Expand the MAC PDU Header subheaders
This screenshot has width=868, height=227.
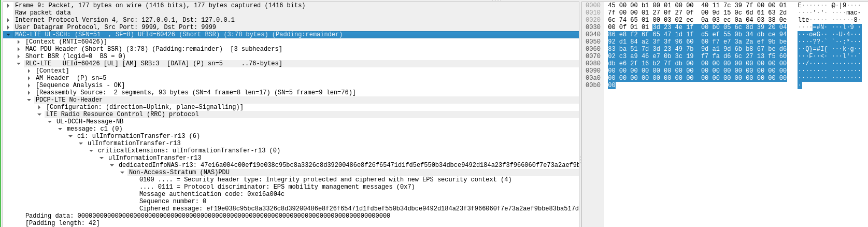pyautogui.click(x=19, y=49)
